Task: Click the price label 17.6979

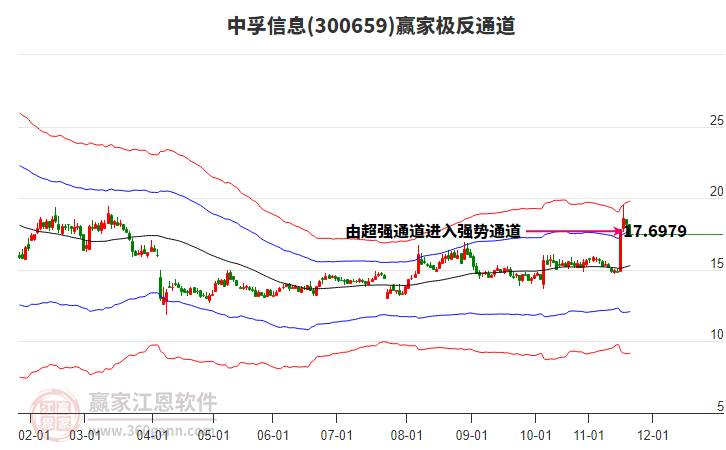Action: pos(655,231)
